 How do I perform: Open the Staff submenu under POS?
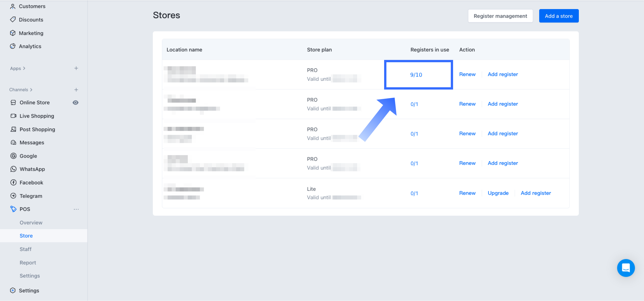coord(26,249)
